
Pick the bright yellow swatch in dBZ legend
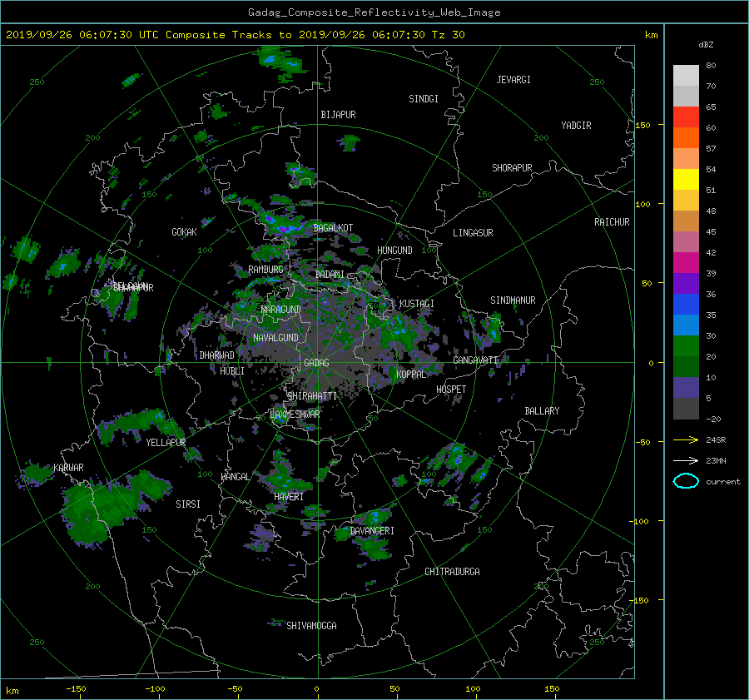click(x=686, y=180)
